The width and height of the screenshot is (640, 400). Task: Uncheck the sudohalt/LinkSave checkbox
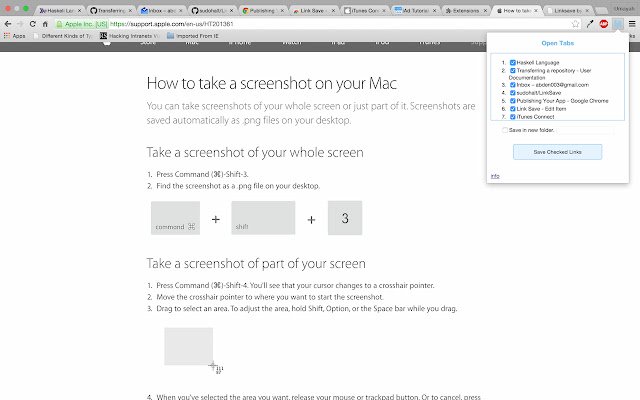pos(513,93)
